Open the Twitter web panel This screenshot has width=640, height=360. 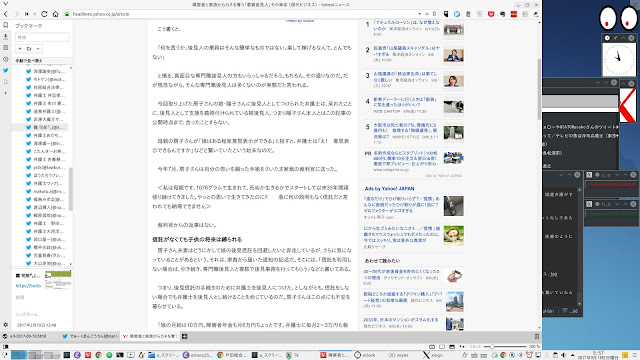point(6,70)
